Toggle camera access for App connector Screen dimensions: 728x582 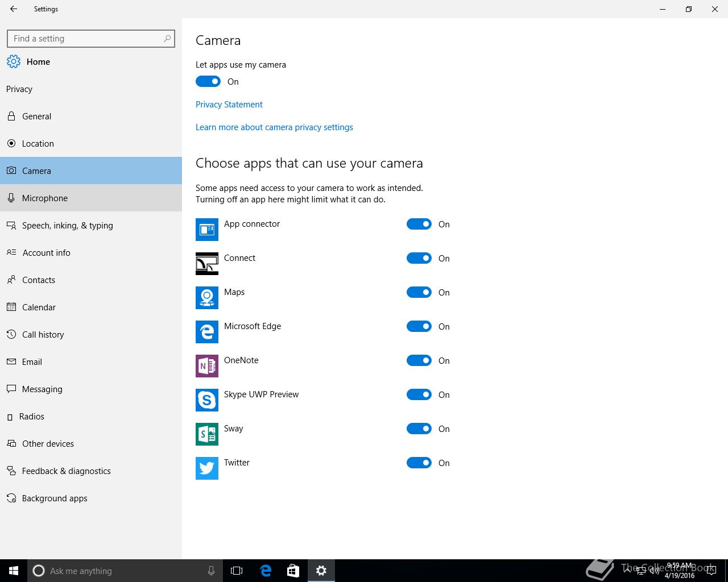pos(419,224)
